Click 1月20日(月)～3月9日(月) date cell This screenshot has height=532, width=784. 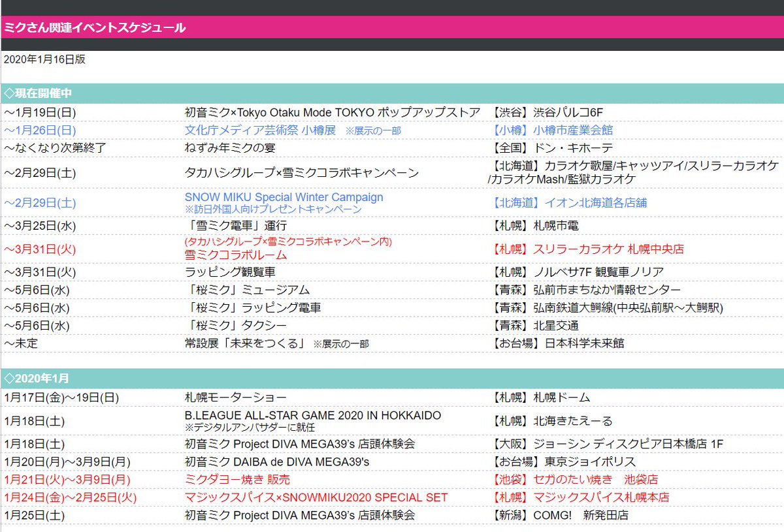pos(67,462)
